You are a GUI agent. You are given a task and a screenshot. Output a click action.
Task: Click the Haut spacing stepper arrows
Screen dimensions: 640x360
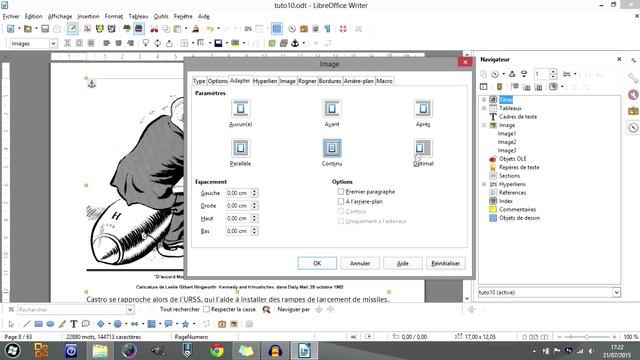(254, 218)
